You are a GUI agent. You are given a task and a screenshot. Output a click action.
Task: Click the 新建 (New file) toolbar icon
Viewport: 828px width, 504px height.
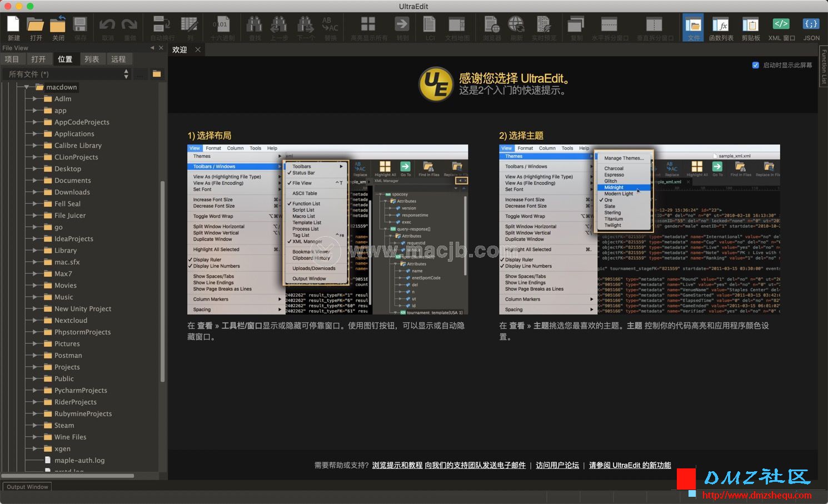[13, 25]
